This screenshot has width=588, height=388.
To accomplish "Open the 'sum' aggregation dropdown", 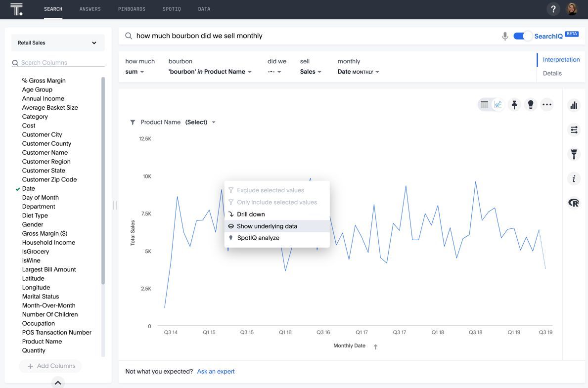I will pyautogui.click(x=135, y=72).
